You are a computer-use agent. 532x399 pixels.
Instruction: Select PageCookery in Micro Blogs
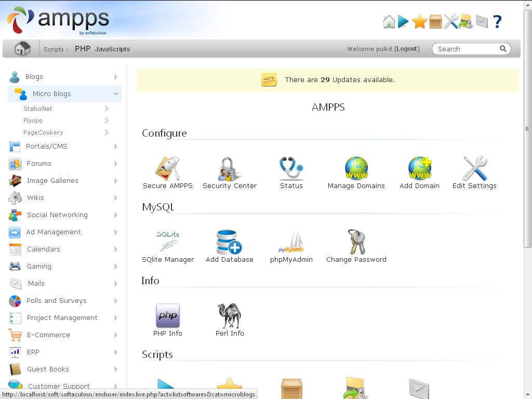(x=43, y=132)
